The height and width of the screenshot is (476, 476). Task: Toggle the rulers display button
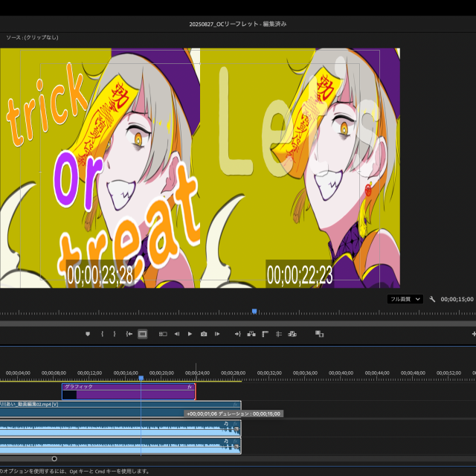[265, 334]
